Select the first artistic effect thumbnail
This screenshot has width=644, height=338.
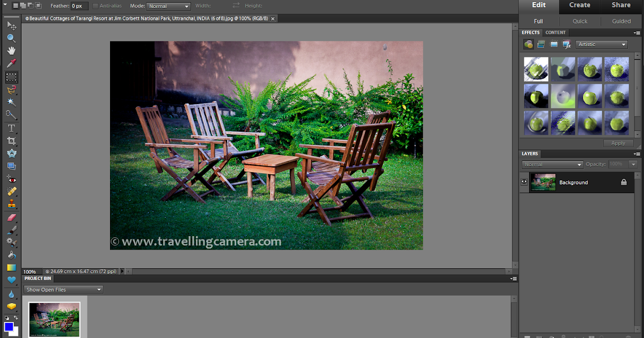[536, 69]
